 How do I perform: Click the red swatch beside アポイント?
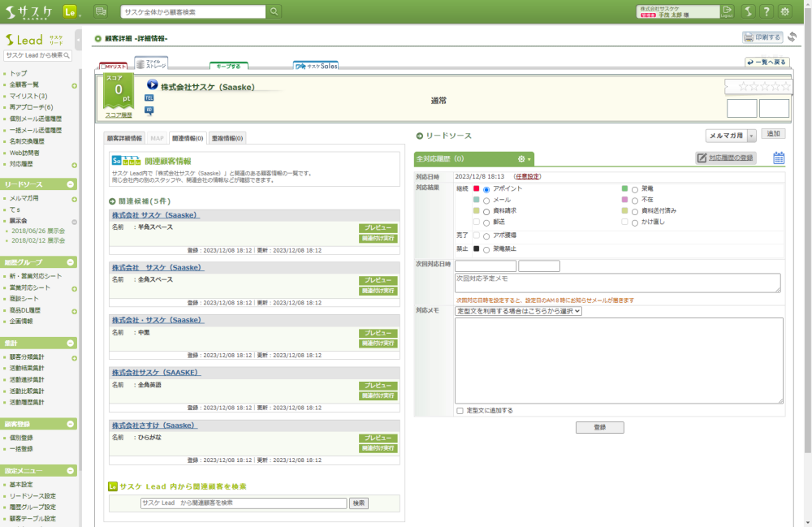coord(477,188)
